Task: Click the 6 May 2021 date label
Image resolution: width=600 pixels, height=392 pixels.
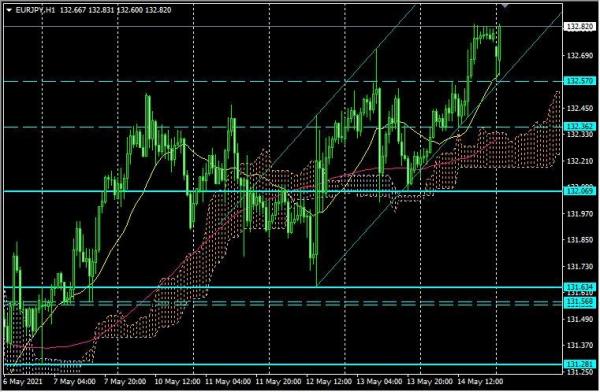Action: 23,382
